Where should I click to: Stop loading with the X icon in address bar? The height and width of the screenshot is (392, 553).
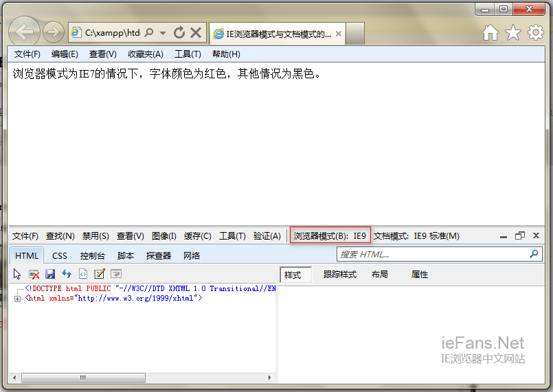(x=196, y=33)
